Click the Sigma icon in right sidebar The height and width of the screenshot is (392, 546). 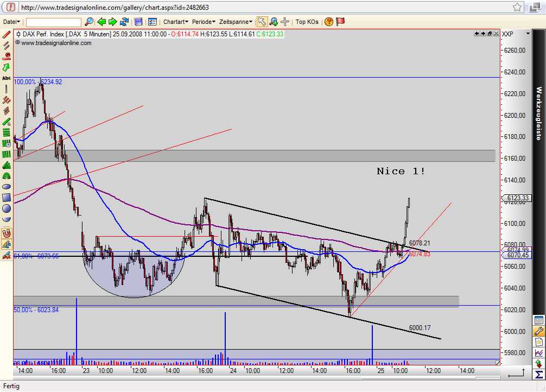(539, 375)
